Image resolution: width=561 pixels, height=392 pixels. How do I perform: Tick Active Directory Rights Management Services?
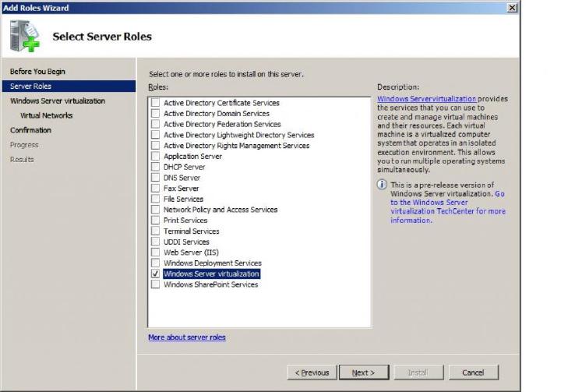click(x=155, y=146)
